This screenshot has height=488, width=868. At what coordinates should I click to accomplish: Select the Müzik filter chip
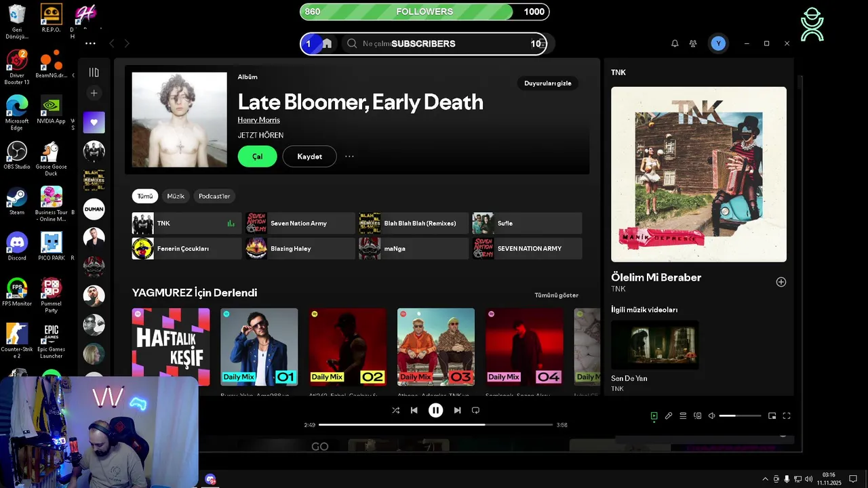pyautogui.click(x=176, y=196)
